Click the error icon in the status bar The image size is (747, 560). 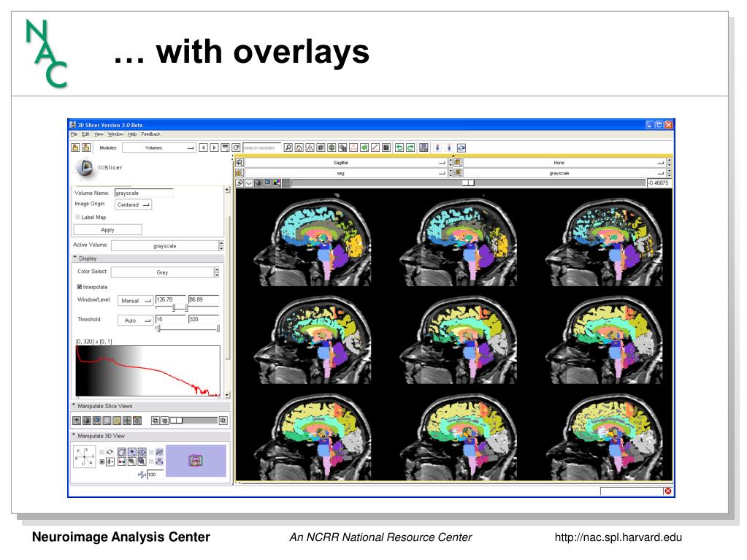tap(667, 491)
